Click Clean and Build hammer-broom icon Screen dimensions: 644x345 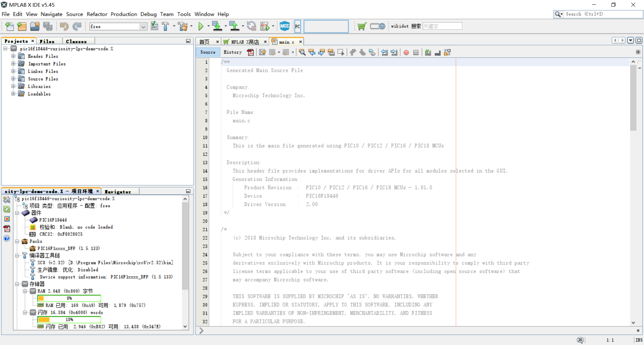tap(183, 26)
